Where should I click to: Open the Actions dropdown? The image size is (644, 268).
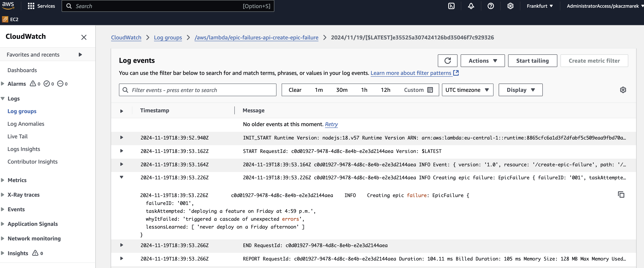[483, 60]
